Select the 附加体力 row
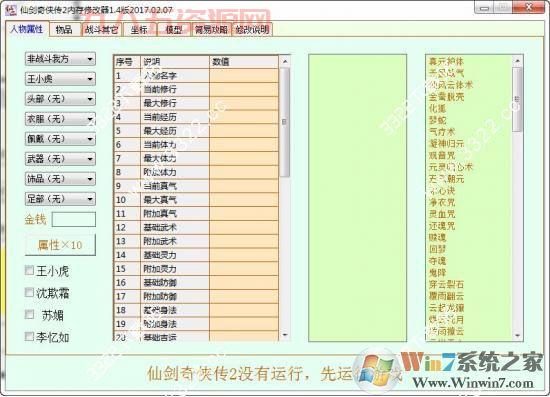 [x=196, y=172]
